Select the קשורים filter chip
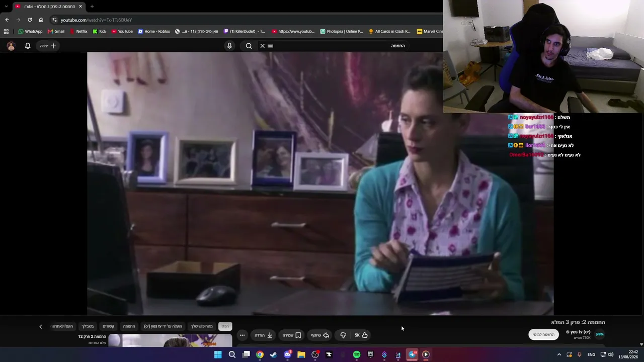644x362 pixels. pos(108,326)
